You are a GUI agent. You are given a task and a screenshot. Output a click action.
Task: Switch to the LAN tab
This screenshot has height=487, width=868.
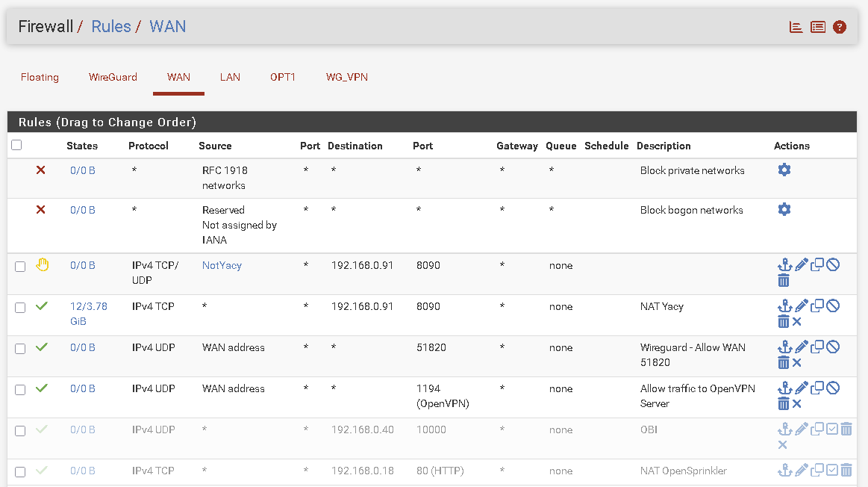[x=230, y=77]
